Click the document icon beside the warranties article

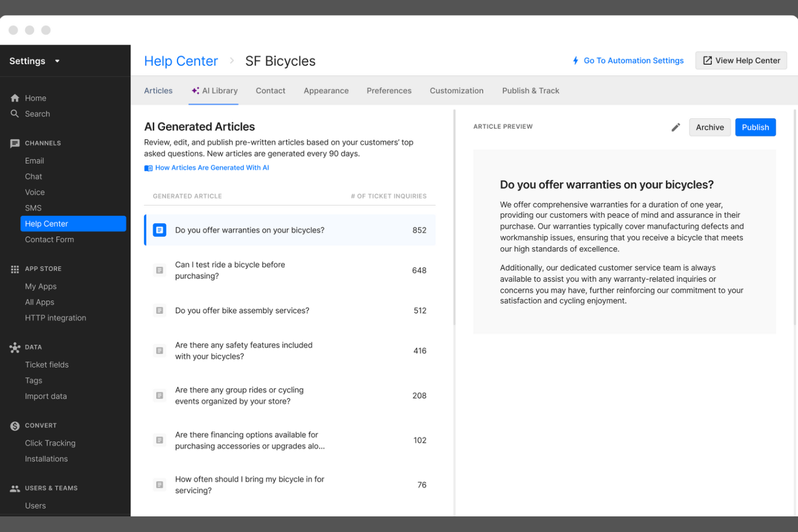(160, 230)
